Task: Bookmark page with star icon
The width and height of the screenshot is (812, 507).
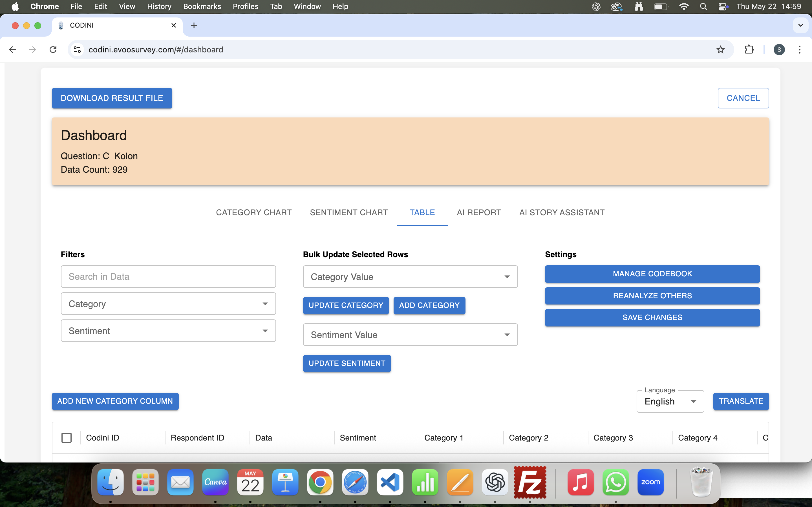Action: click(720, 50)
